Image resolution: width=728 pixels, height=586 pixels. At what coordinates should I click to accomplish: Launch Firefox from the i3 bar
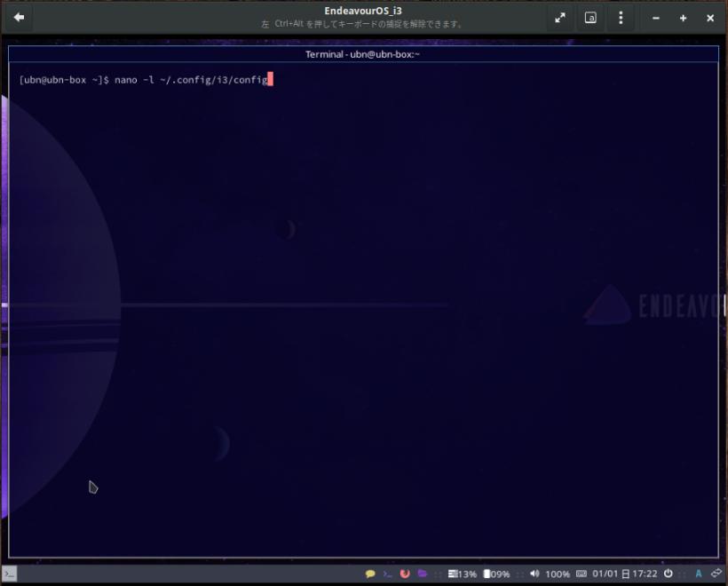pyautogui.click(x=405, y=574)
